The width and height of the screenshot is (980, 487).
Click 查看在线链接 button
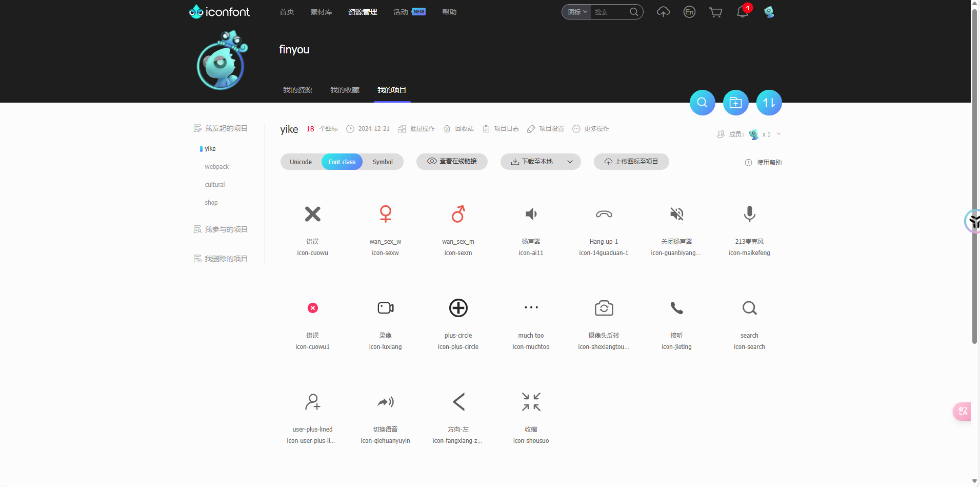coord(452,161)
